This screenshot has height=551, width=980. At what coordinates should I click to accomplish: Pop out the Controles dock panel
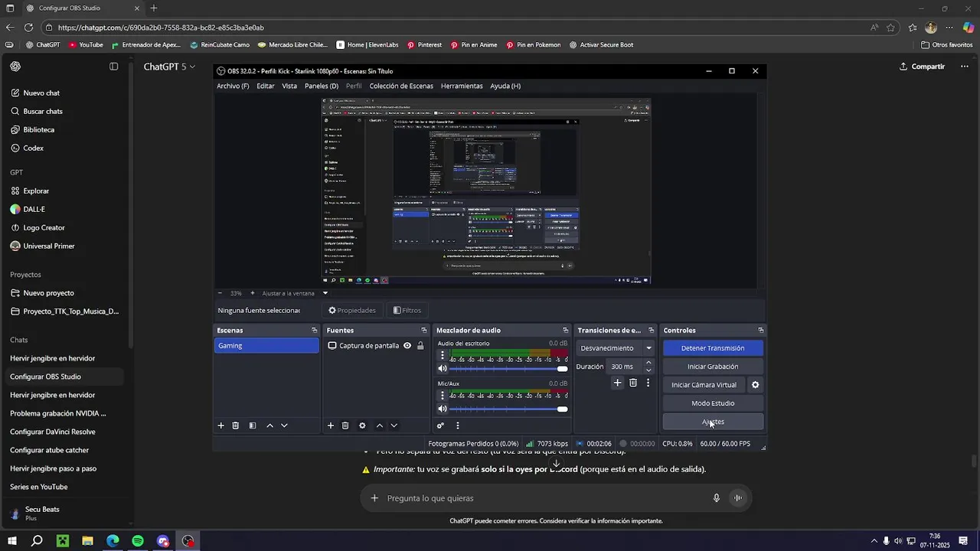[x=760, y=331]
